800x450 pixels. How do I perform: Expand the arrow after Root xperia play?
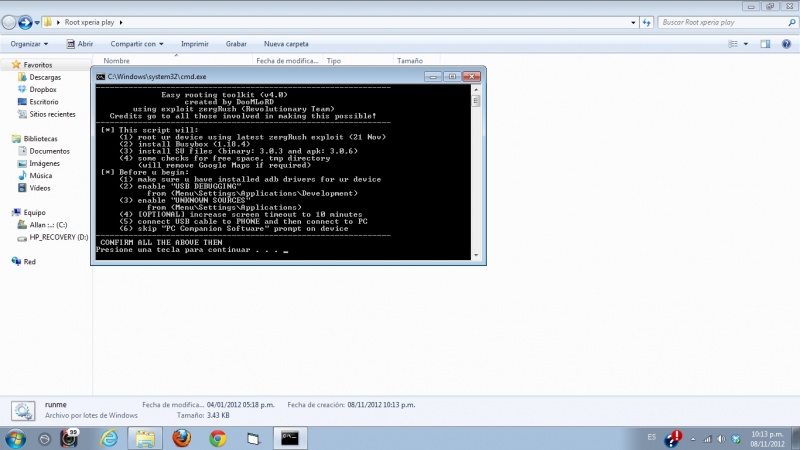coord(121,22)
